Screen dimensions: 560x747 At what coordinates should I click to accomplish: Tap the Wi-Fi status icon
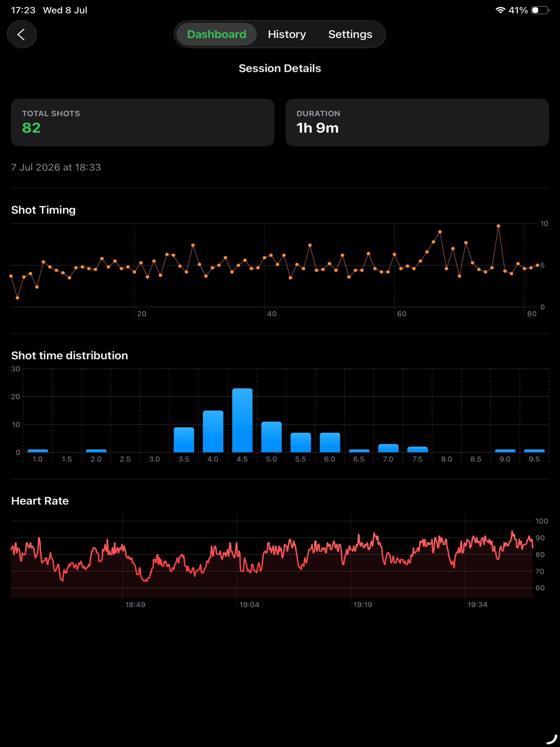500,10
